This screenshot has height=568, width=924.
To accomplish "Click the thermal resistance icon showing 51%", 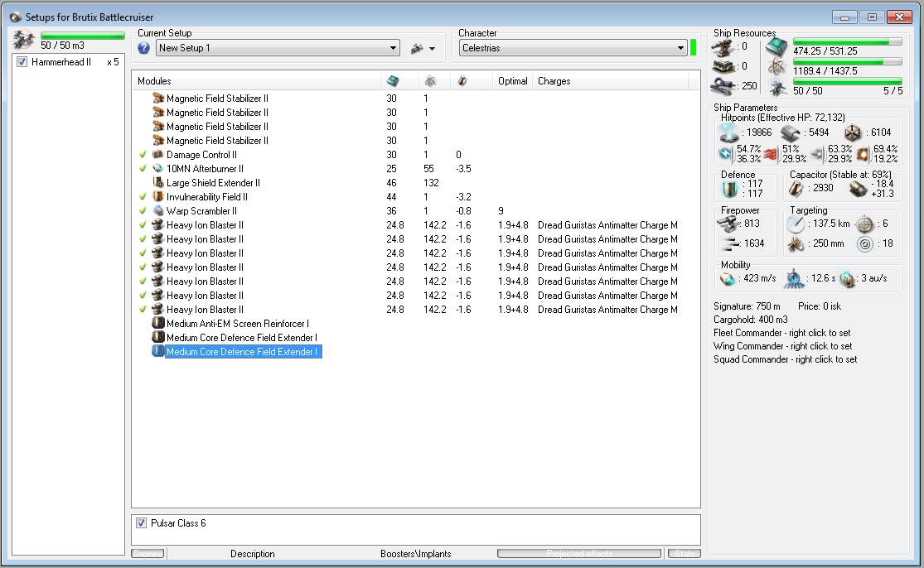I will coord(771,154).
